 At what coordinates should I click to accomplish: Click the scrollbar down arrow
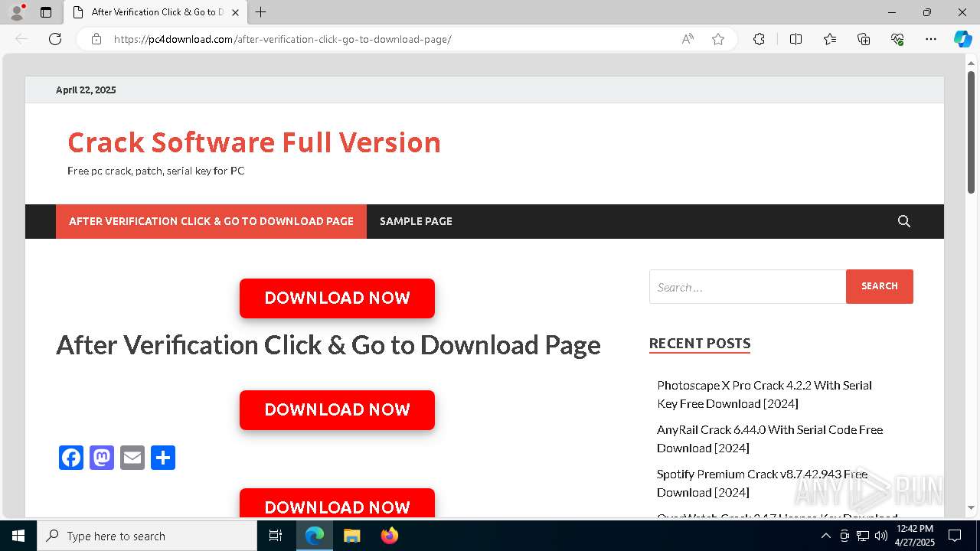click(971, 507)
